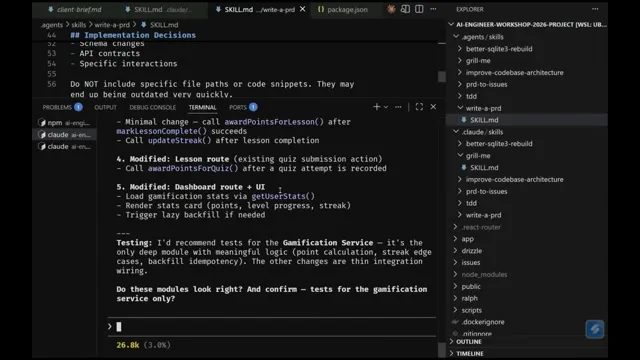Open SKILL.md inside .claude grill-me
Image resolution: width=640 pixels, height=360 pixels.
tap(527, 168)
